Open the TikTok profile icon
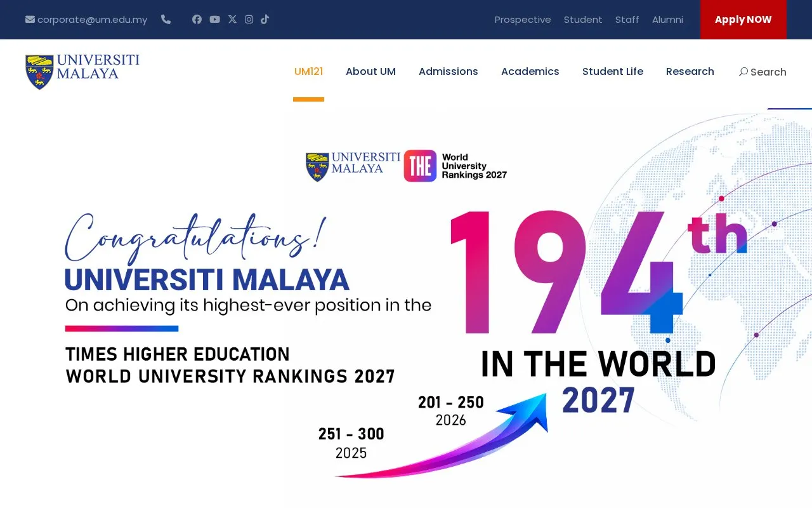The image size is (812, 508). [x=265, y=19]
